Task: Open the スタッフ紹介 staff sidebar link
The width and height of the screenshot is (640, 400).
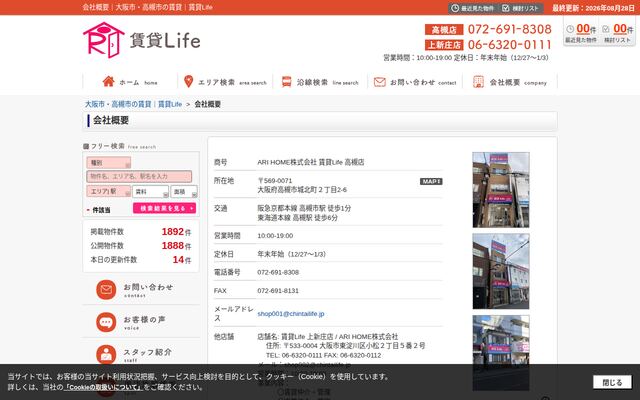Action: [141, 354]
